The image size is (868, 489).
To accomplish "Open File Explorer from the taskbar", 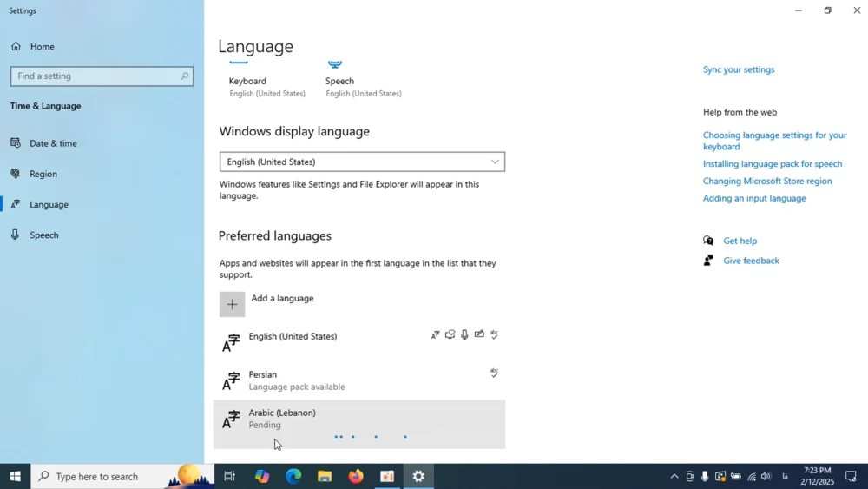I will point(325,476).
